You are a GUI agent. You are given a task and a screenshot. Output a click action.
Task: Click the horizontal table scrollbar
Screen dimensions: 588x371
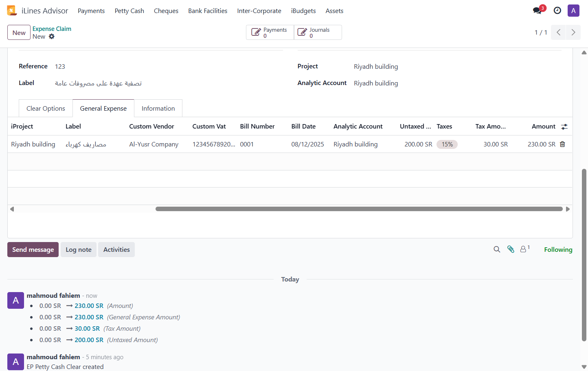[x=359, y=209]
